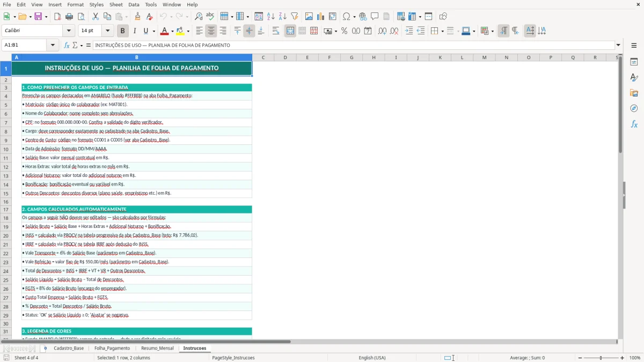644x362 pixels.
Task: Click the Export as PDF icon
Action: point(57,17)
